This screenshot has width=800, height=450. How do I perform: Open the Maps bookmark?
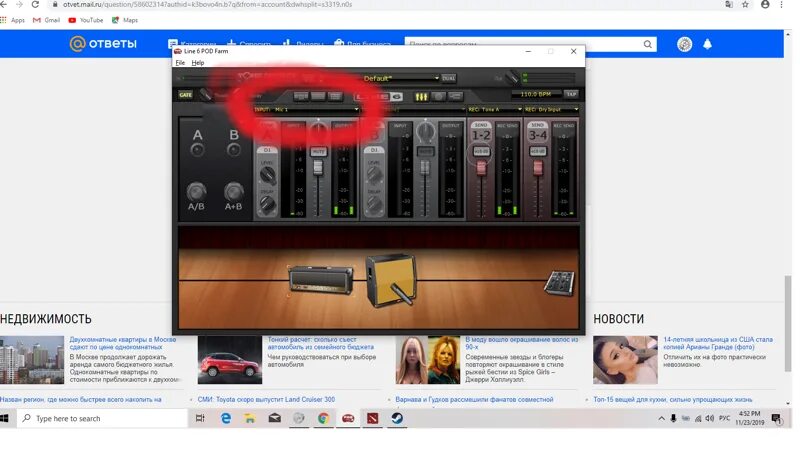[125, 20]
